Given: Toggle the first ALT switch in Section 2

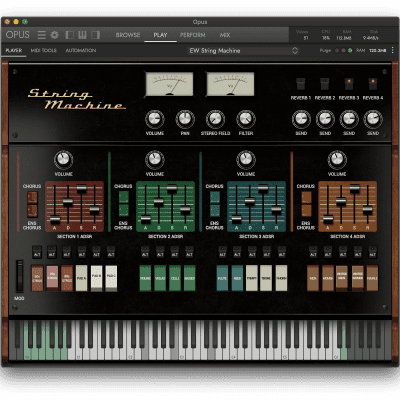Looking at the screenshot, I should 145,252.
